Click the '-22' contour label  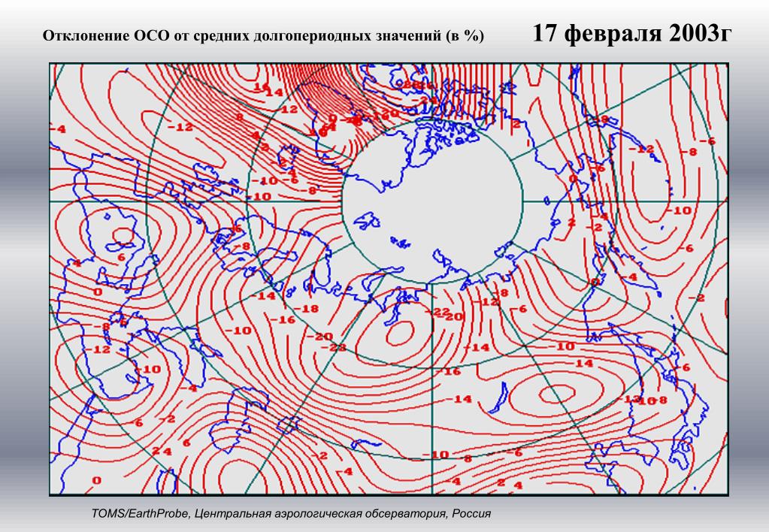pyautogui.click(x=437, y=313)
